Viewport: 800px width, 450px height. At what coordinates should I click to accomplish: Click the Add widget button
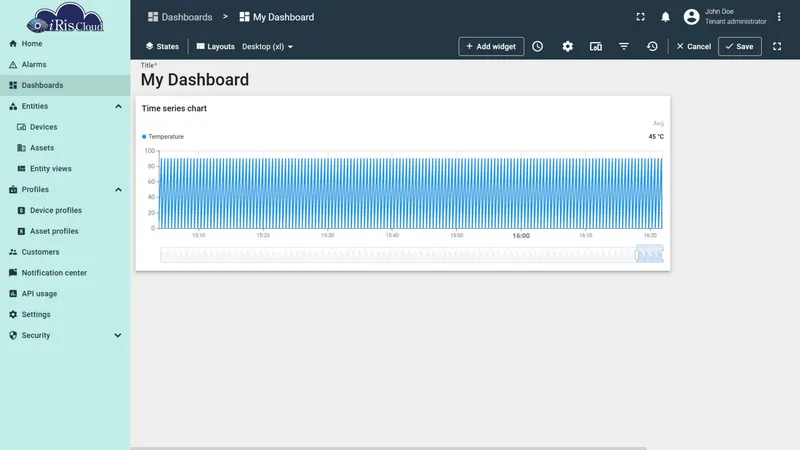click(491, 46)
